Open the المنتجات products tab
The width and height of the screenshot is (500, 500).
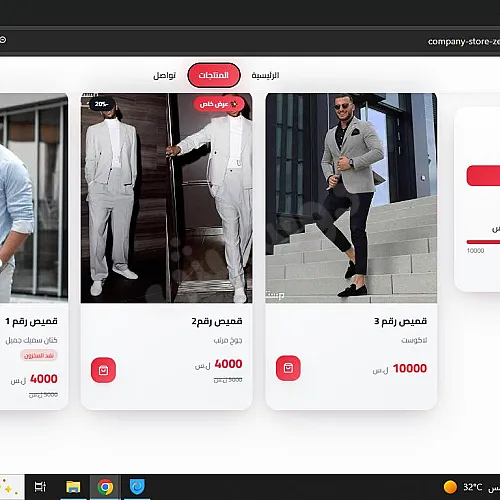[214, 75]
